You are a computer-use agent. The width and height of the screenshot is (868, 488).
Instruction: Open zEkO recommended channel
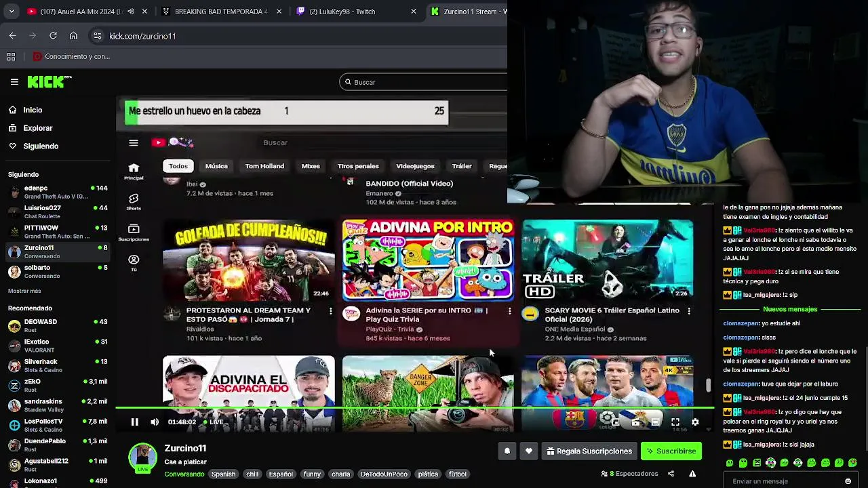point(58,385)
